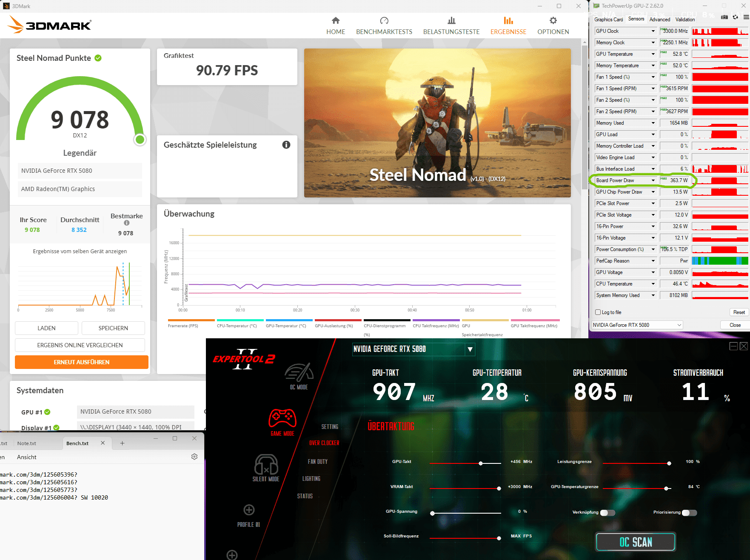
Task: Click the OC Scan button
Action: coord(636,542)
